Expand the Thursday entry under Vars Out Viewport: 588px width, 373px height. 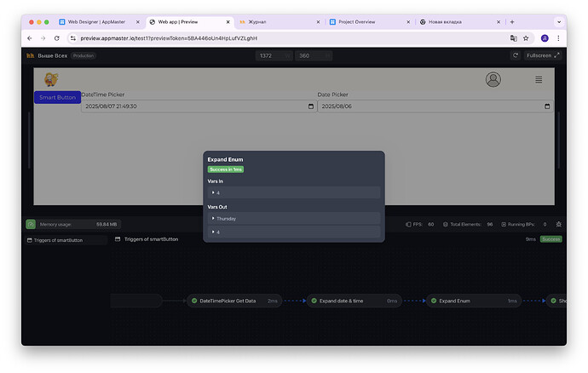point(213,219)
